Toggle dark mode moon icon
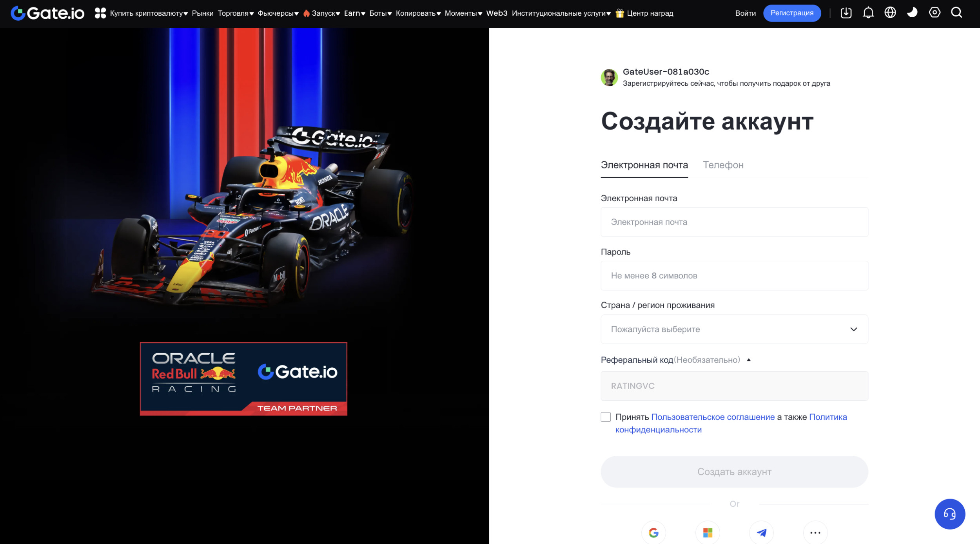980x544 pixels. click(x=912, y=13)
